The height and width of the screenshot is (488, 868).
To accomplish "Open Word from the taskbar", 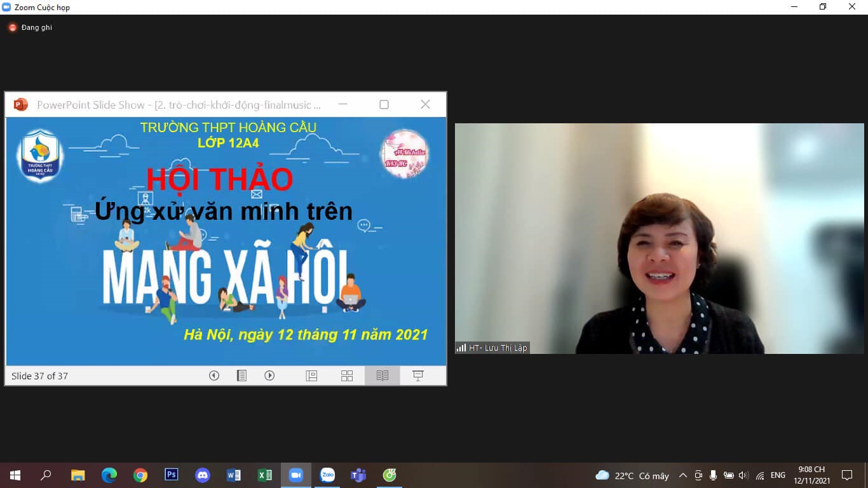I will [x=234, y=475].
